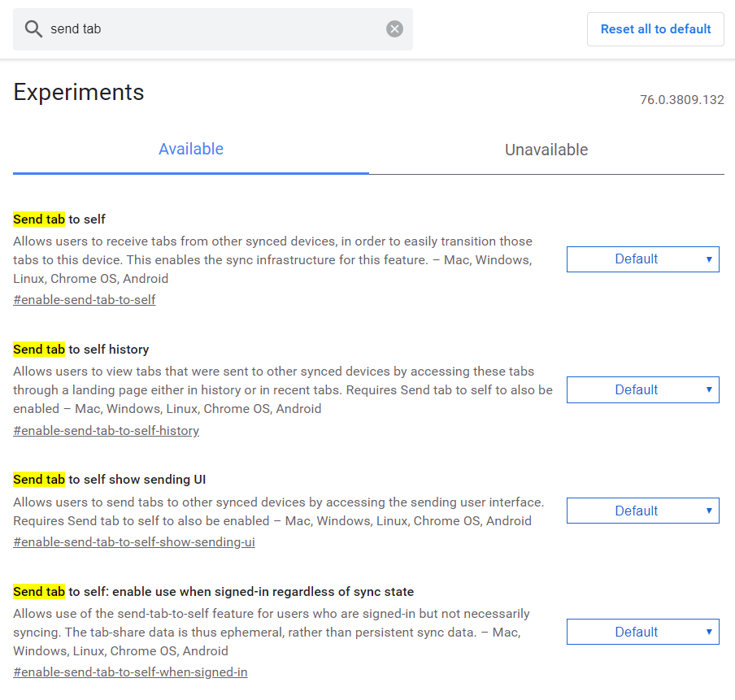The image size is (735, 700).
Task: Click the search magnifier icon
Action: click(33, 29)
